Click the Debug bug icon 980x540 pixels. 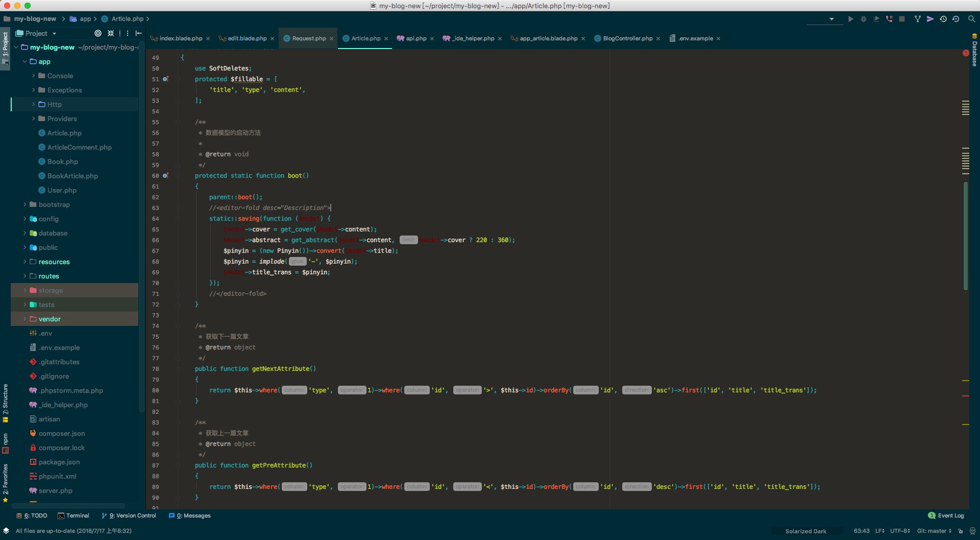[x=864, y=19]
